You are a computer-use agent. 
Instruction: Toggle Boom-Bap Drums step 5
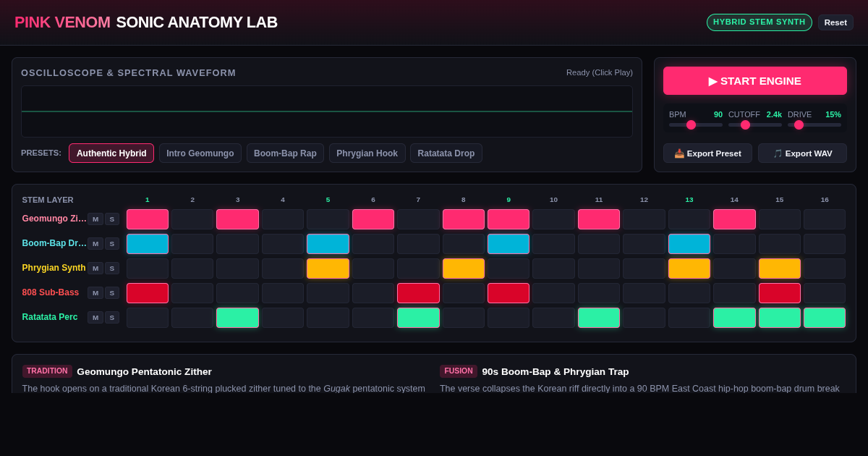coord(328,244)
